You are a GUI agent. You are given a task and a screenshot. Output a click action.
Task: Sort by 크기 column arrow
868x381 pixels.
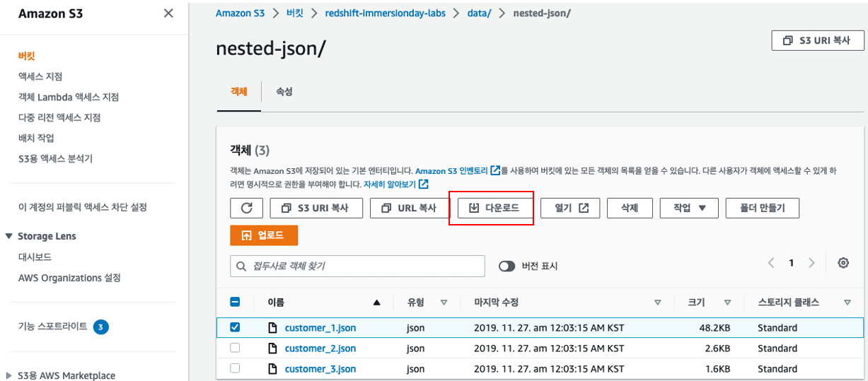coord(727,303)
